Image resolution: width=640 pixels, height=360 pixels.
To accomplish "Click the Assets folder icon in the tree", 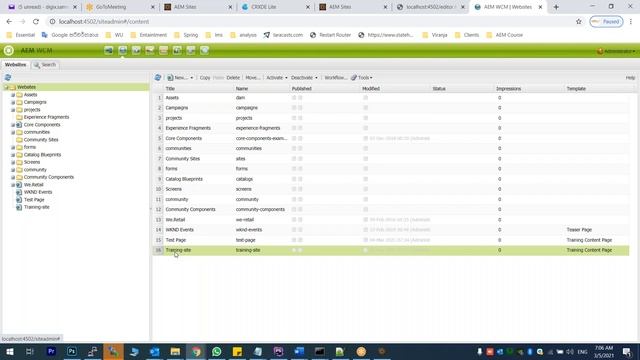I will [x=19, y=95].
